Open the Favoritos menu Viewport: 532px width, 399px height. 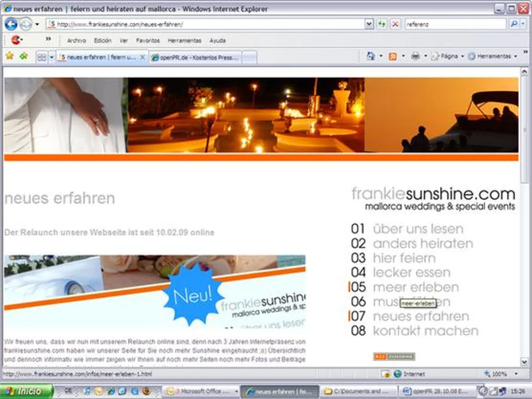coord(148,40)
